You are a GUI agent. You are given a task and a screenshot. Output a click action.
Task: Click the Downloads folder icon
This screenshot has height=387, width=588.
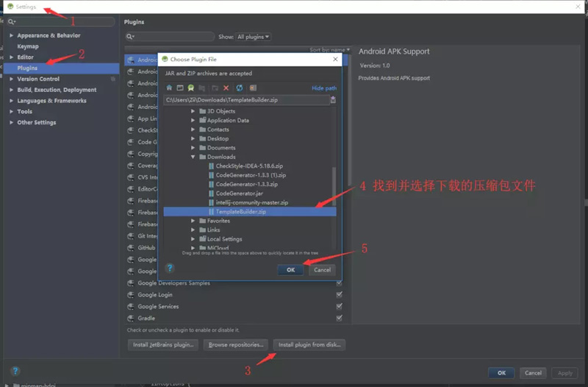click(203, 157)
